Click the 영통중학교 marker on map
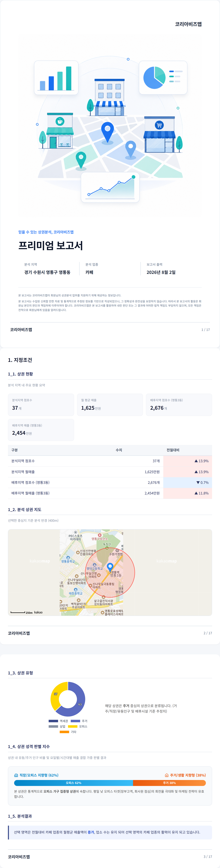The image size is (220, 868). 68,558
